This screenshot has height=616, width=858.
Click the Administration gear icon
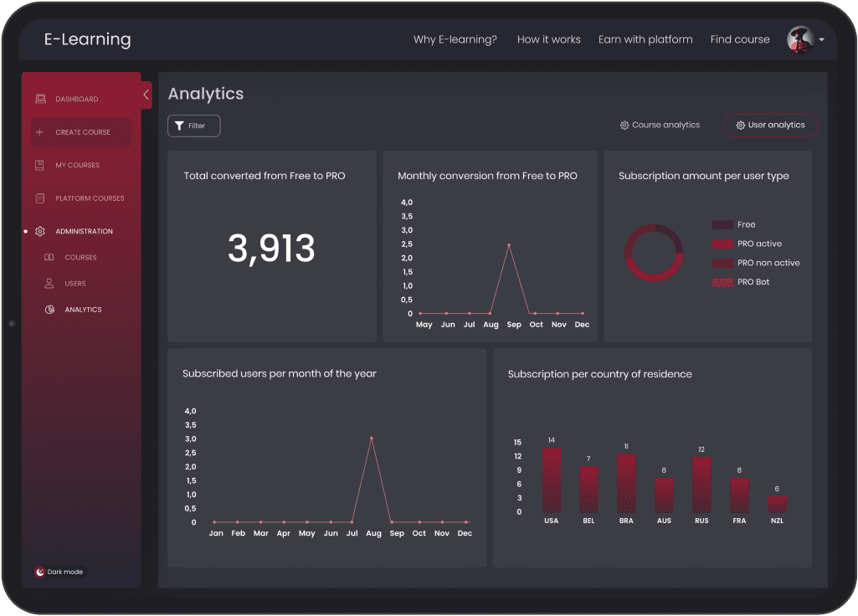coord(40,232)
